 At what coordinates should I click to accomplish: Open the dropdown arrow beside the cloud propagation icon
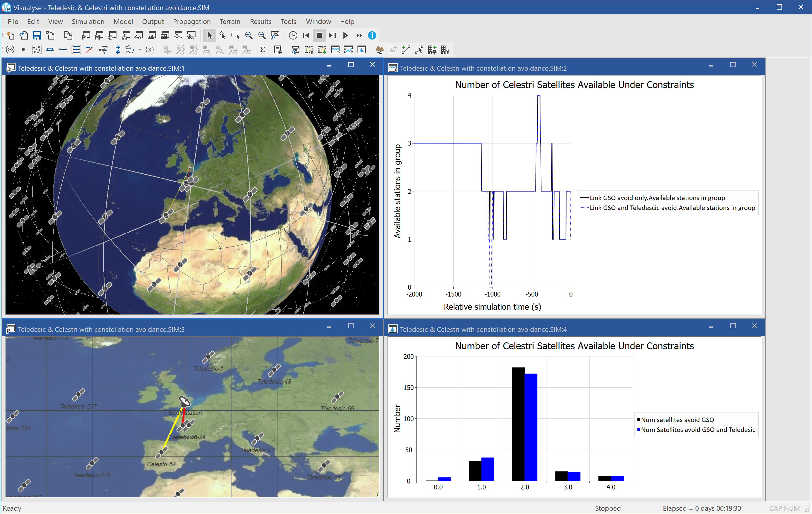pos(140,50)
